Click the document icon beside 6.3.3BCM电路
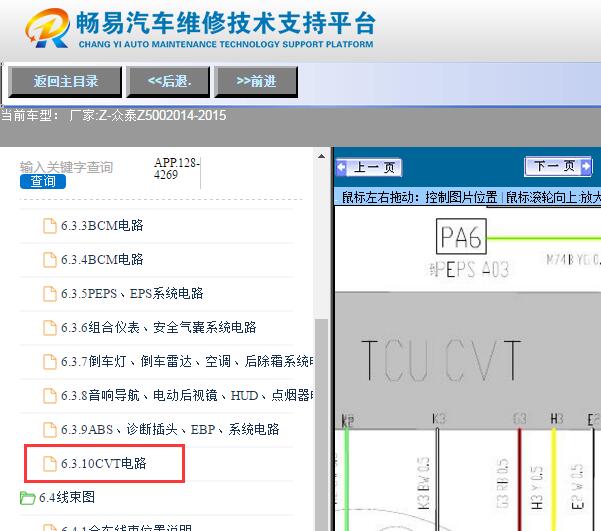The image size is (601, 531). pos(49,226)
